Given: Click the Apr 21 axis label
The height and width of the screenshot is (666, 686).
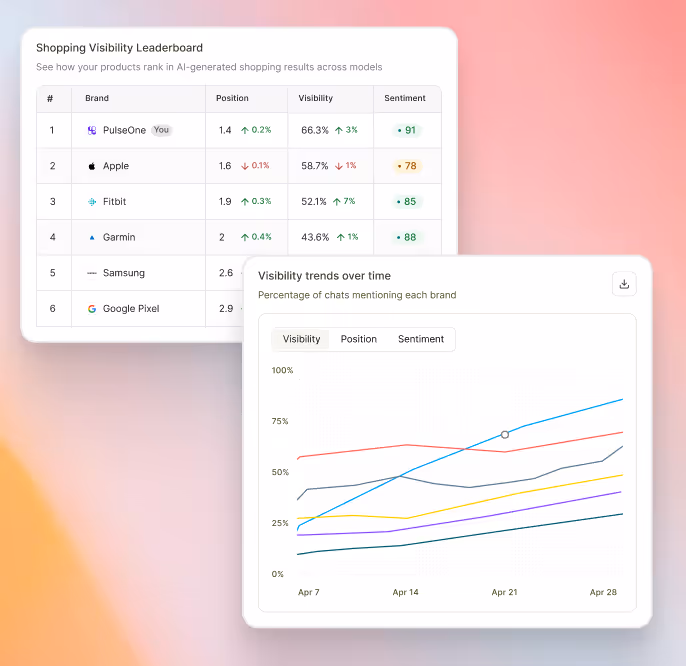Looking at the screenshot, I should pos(504,592).
